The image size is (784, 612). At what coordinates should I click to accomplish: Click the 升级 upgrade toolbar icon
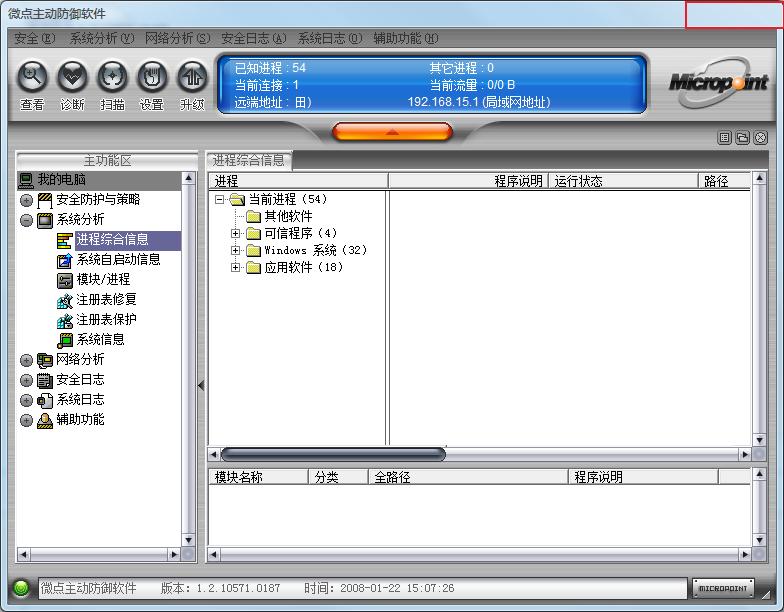point(192,78)
